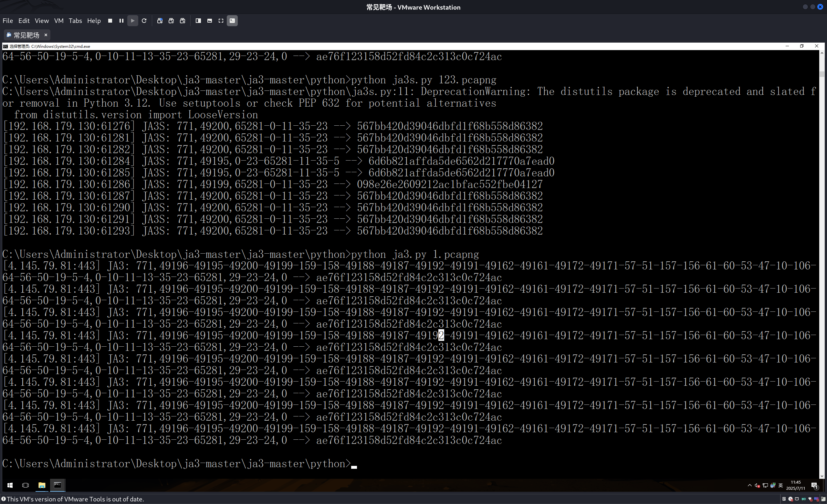Open File Explorer from taskbar
The image size is (827, 504).
[42, 485]
